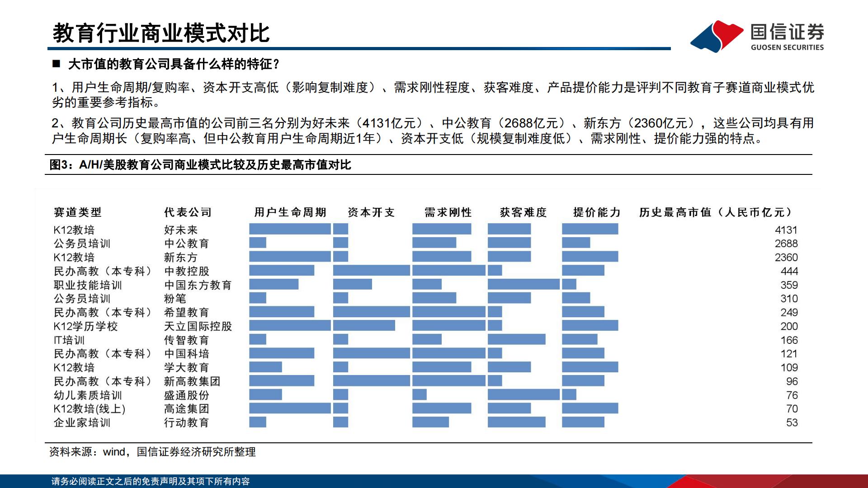Select company name 中公教育
The height and width of the screenshot is (488, 868).
point(187,244)
